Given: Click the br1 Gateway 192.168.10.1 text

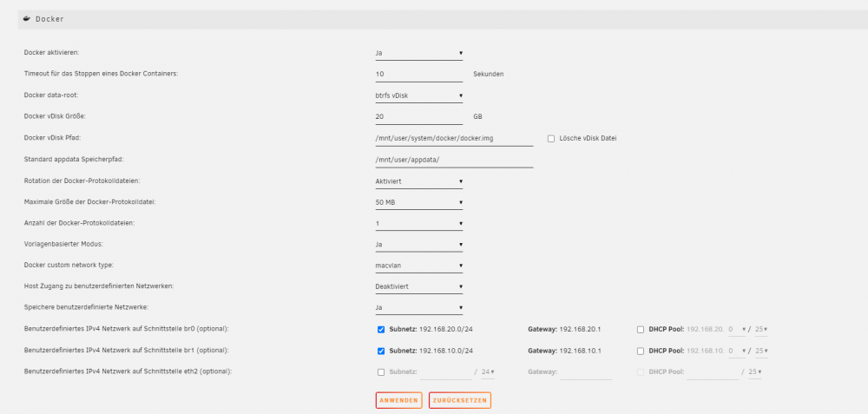Looking at the screenshot, I should (x=580, y=351).
